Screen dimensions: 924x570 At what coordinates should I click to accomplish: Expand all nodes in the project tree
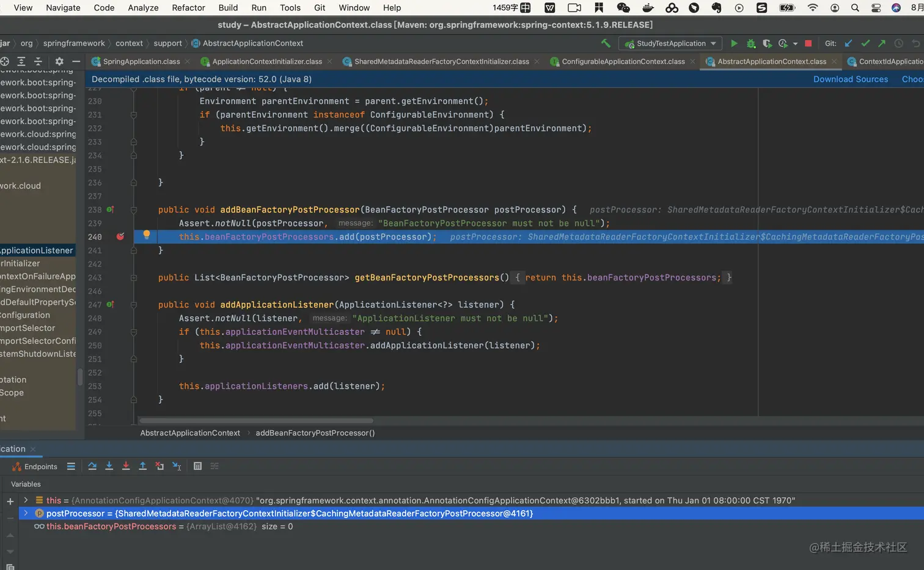click(x=21, y=61)
